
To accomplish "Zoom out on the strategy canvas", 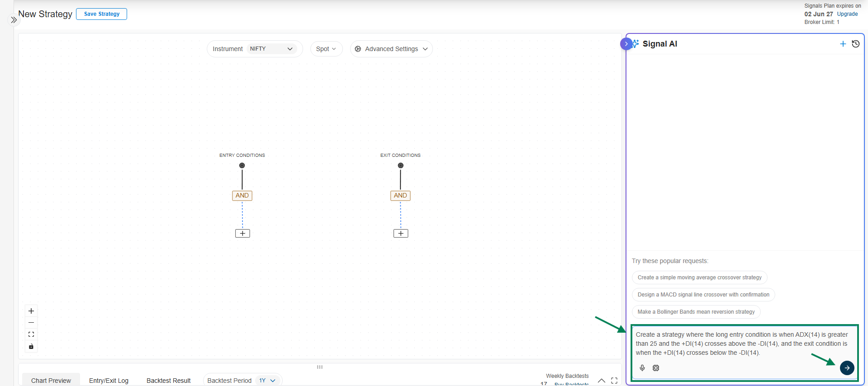I will point(31,323).
